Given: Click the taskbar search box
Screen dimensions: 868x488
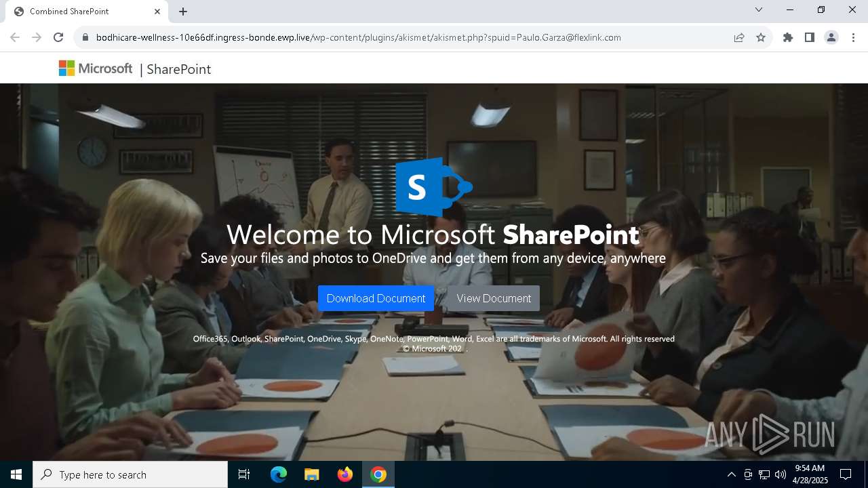Looking at the screenshot, I should click(130, 474).
